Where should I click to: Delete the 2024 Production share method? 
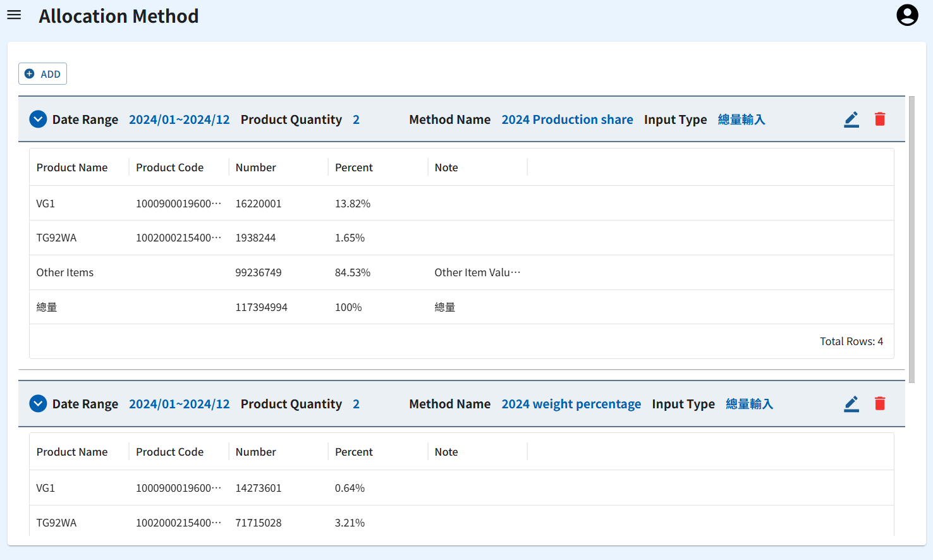tap(880, 119)
